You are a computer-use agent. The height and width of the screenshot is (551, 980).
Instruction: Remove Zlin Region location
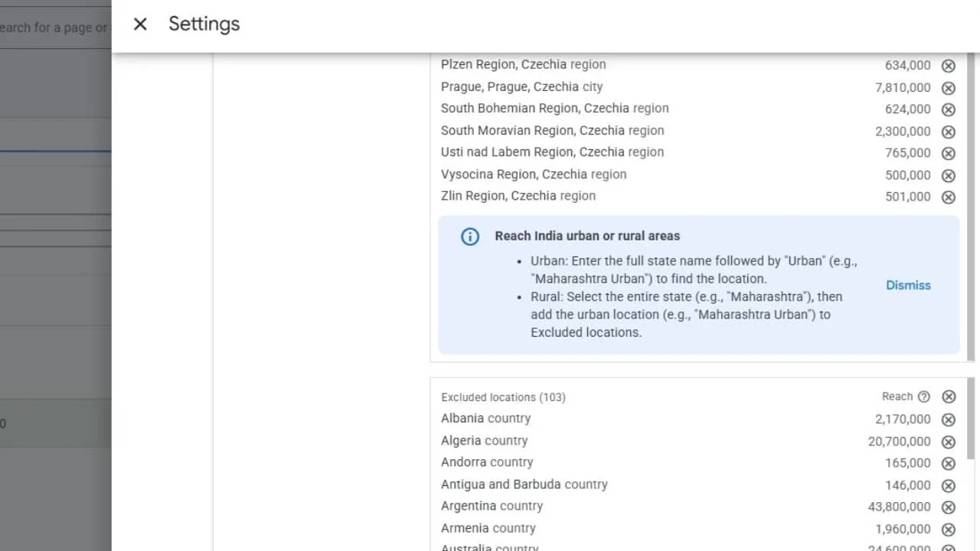(x=949, y=197)
